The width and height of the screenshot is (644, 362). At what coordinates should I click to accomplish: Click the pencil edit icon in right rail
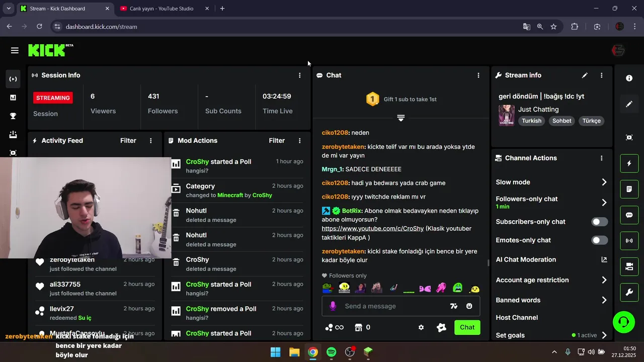[629, 104]
